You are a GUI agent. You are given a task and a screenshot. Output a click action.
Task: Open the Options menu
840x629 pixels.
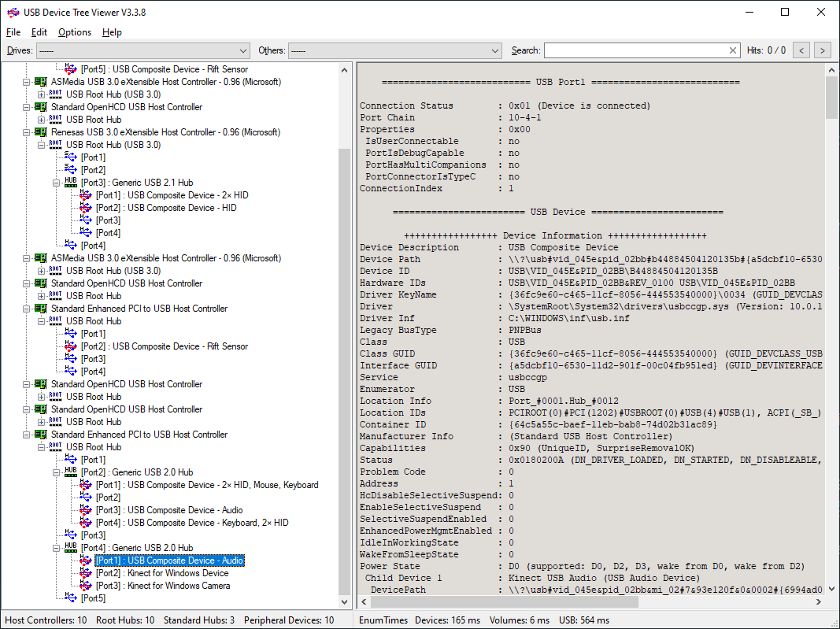75,32
